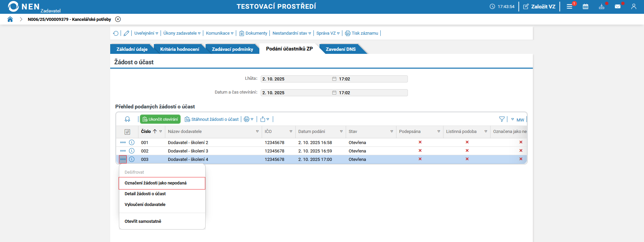Click the Založit VZ button
644x242 pixels.
[x=539, y=6]
